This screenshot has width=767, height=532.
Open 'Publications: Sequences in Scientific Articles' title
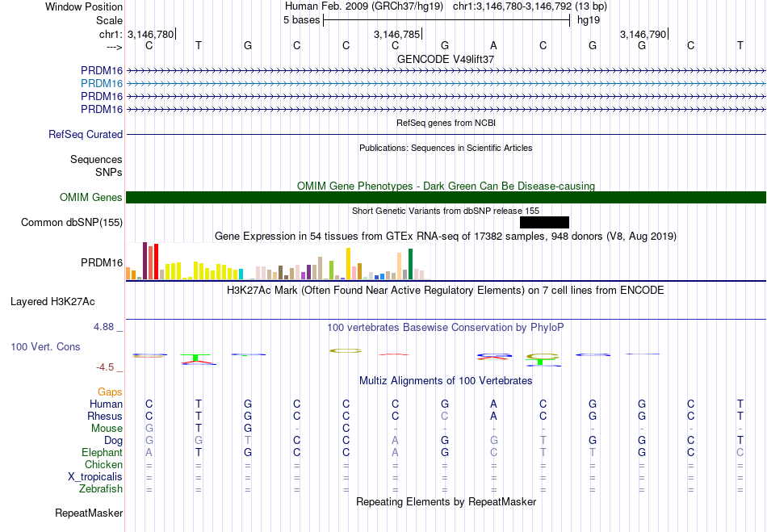tap(446, 149)
